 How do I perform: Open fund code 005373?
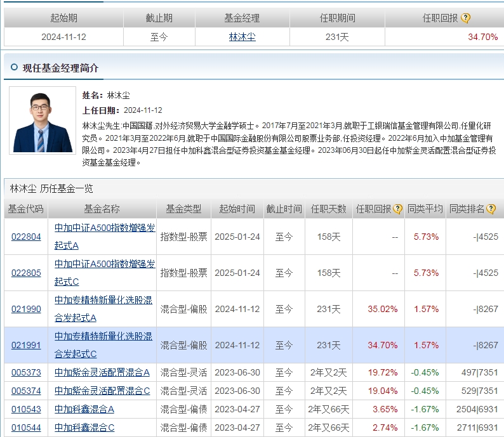pyautogui.click(x=26, y=372)
